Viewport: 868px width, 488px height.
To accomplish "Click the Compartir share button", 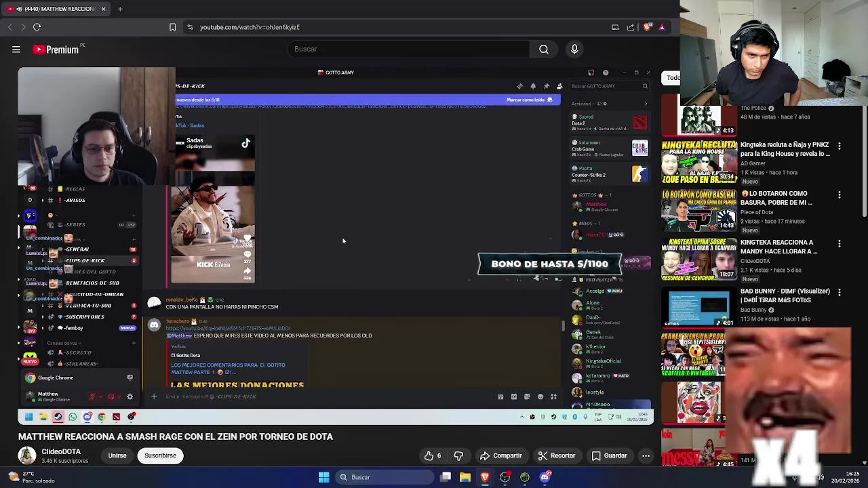I will coord(501,456).
